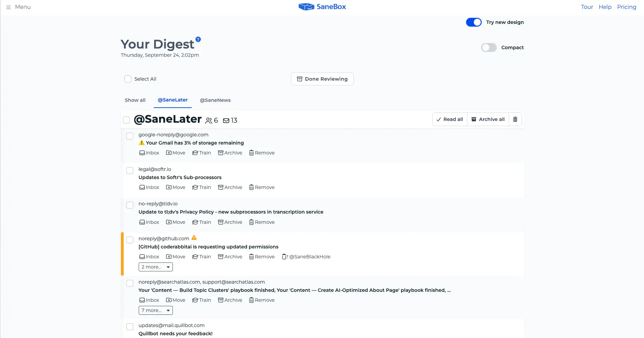Select the @SaneLater tab
The height and width of the screenshot is (338, 644).
(173, 100)
